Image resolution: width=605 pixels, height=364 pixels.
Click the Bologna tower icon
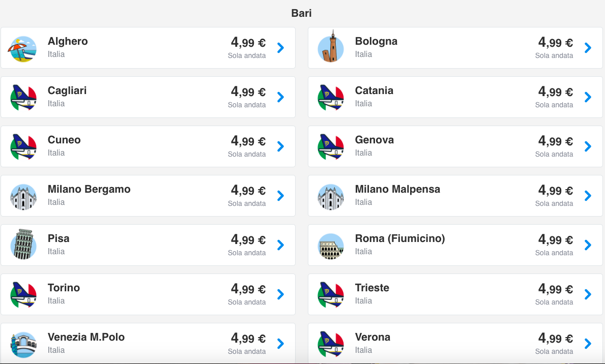331,46
